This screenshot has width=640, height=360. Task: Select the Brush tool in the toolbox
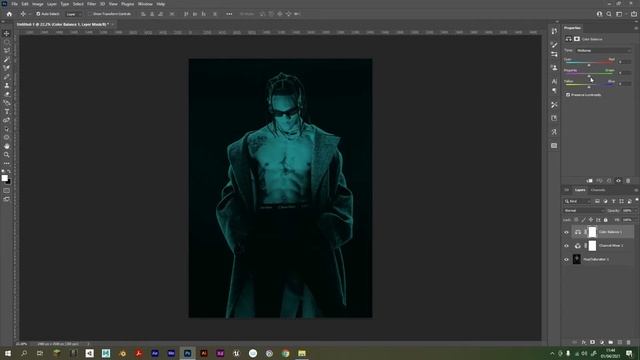pyautogui.click(x=7, y=77)
